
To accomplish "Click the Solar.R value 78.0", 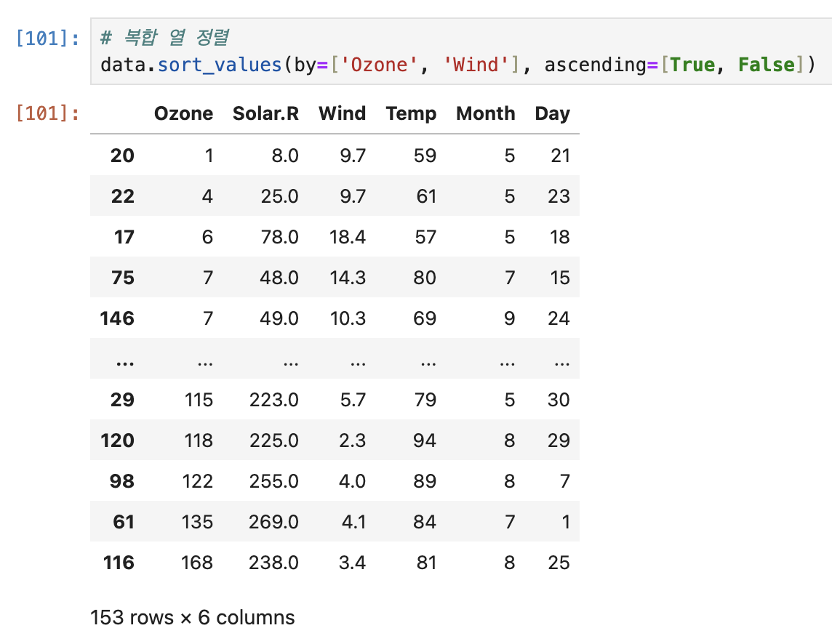I will (x=279, y=237).
